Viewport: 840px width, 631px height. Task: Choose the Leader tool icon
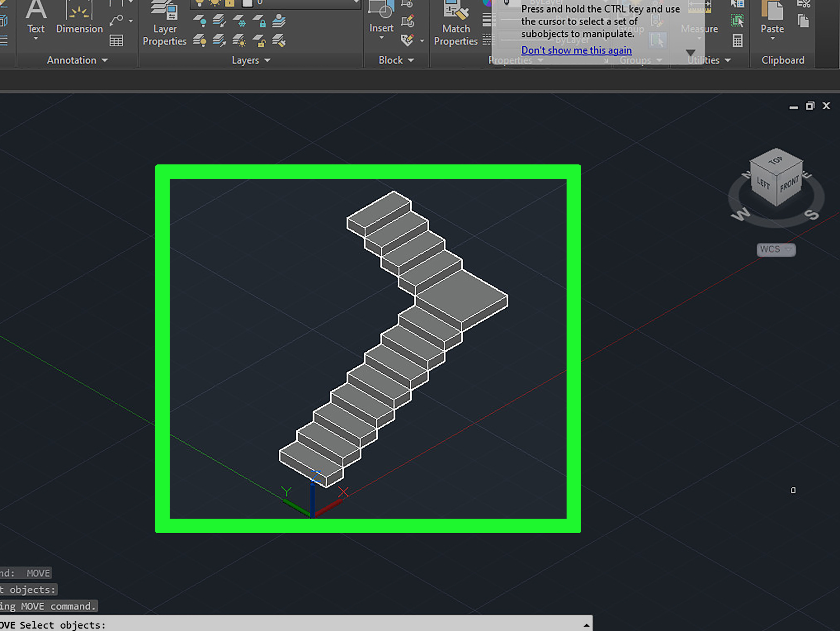click(x=116, y=20)
